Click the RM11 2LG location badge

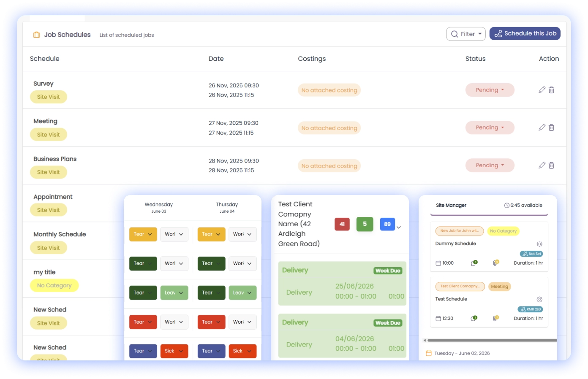click(530, 309)
